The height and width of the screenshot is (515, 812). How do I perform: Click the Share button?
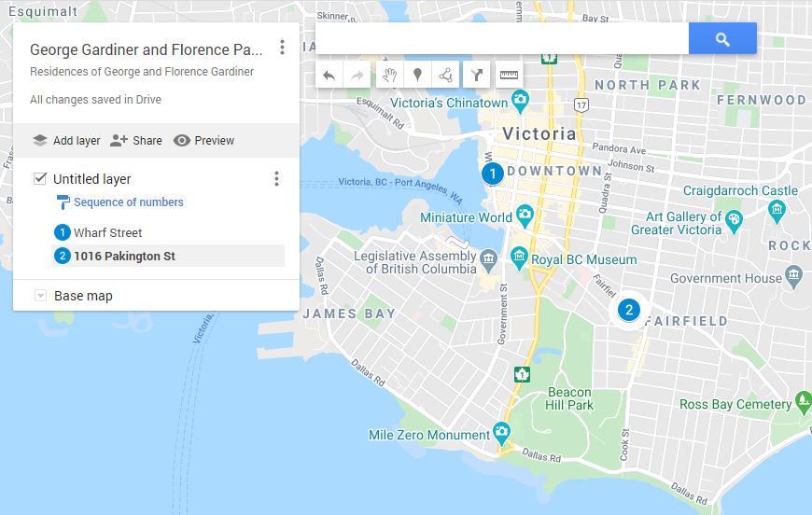(x=136, y=141)
